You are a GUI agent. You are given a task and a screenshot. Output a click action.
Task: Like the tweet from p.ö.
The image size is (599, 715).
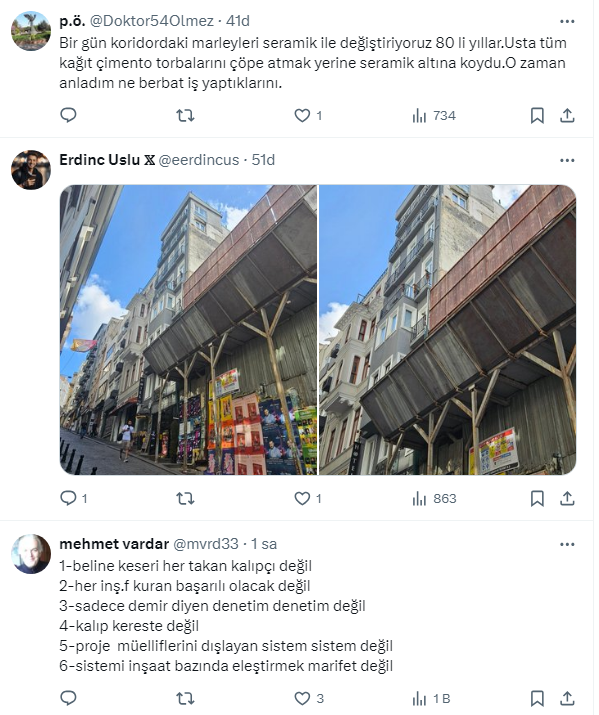pyautogui.click(x=308, y=115)
